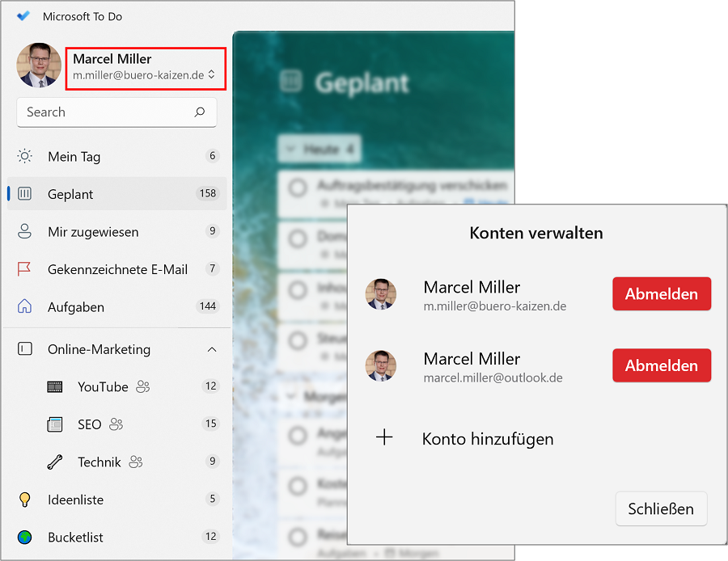
Task: Click the wrench icon of Technik
Action: coord(55,462)
